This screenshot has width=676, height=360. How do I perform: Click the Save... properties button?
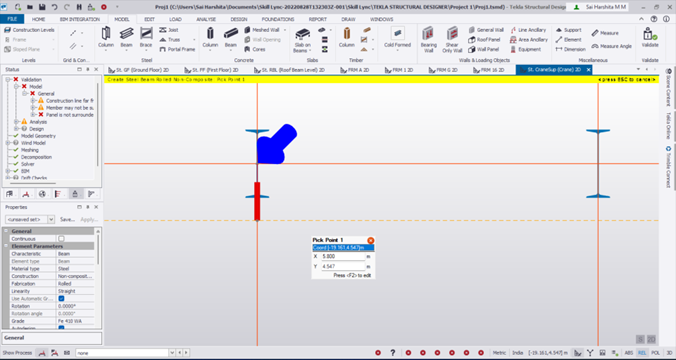pos(67,219)
